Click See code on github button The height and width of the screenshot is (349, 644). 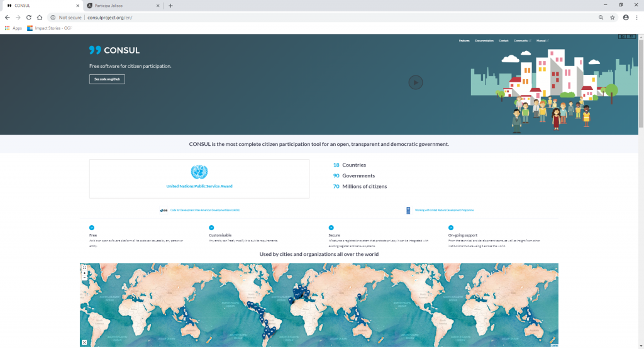click(107, 79)
